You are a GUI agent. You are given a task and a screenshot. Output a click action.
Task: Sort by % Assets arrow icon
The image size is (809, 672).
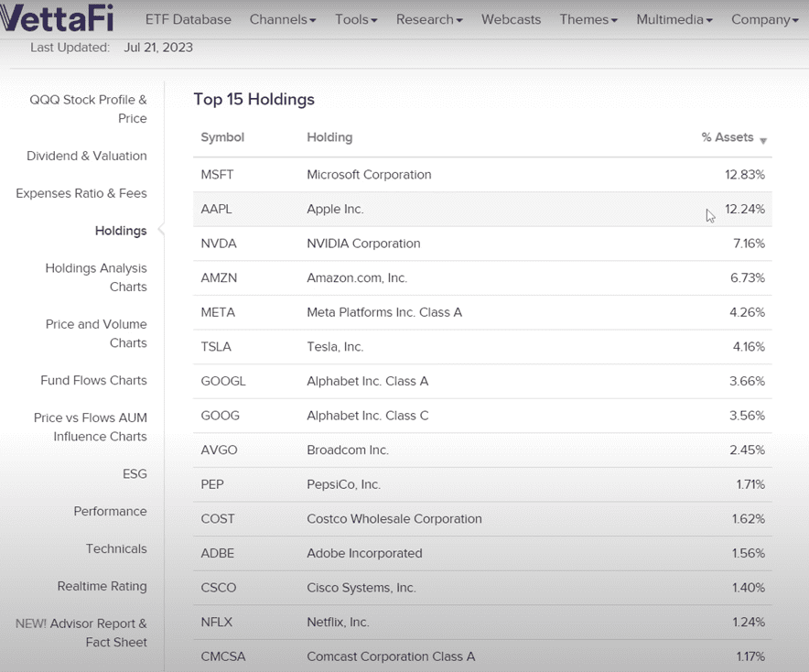pos(763,140)
